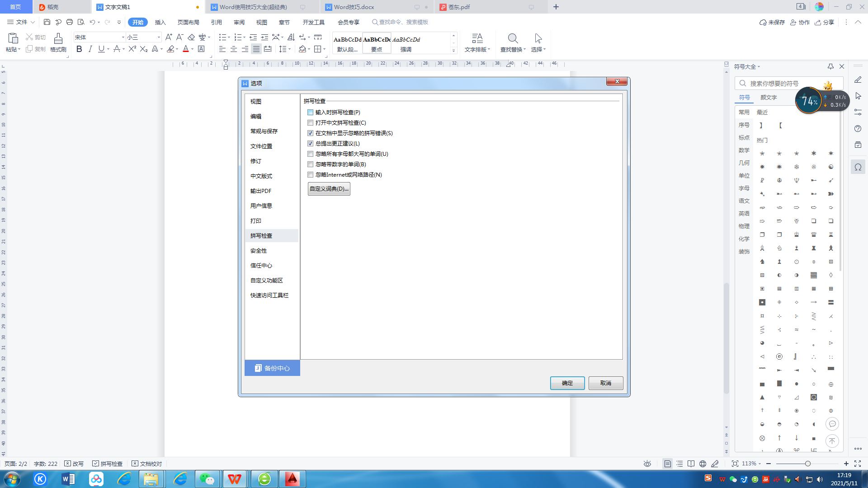The height and width of the screenshot is (488, 868).
Task: Increase font size with the A+ icon
Action: pos(169,37)
